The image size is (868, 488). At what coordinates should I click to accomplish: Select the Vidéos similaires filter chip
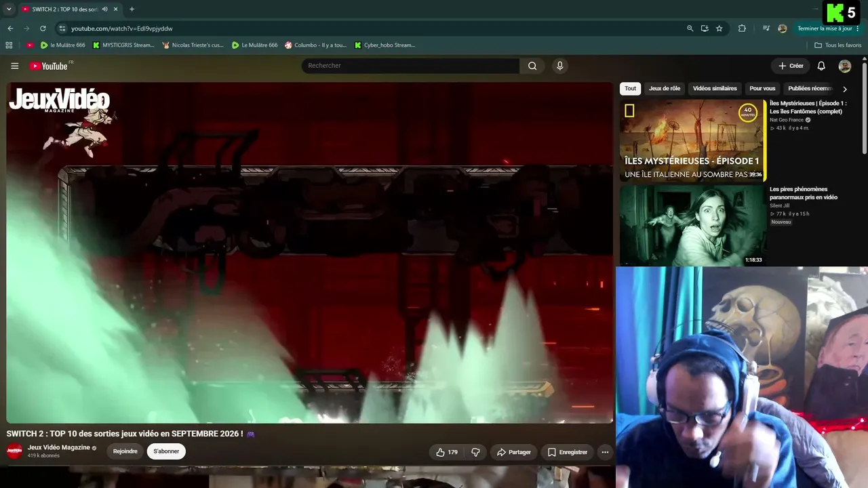(715, 89)
